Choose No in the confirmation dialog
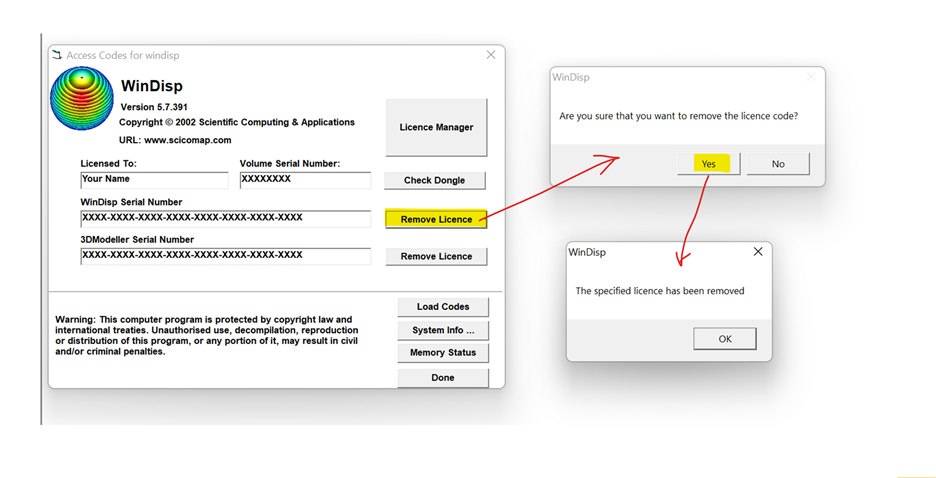 (x=778, y=164)
